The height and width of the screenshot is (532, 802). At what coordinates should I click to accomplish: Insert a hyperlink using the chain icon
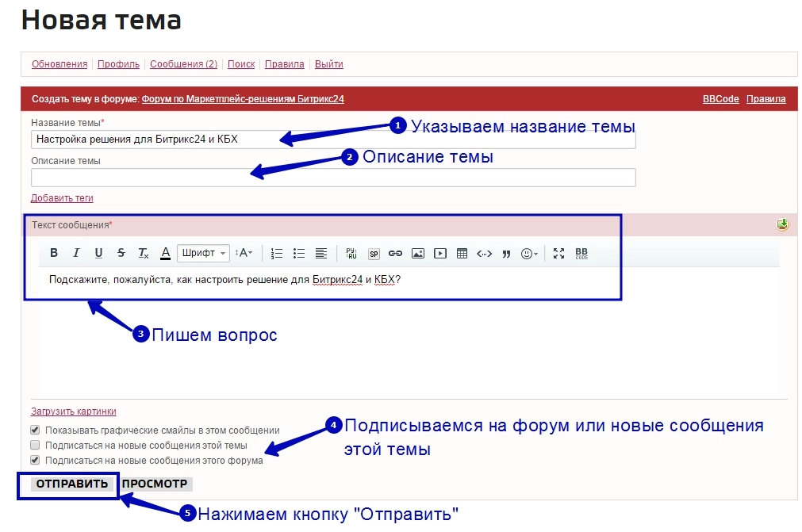pyautogui.click(x=395, y=253)
